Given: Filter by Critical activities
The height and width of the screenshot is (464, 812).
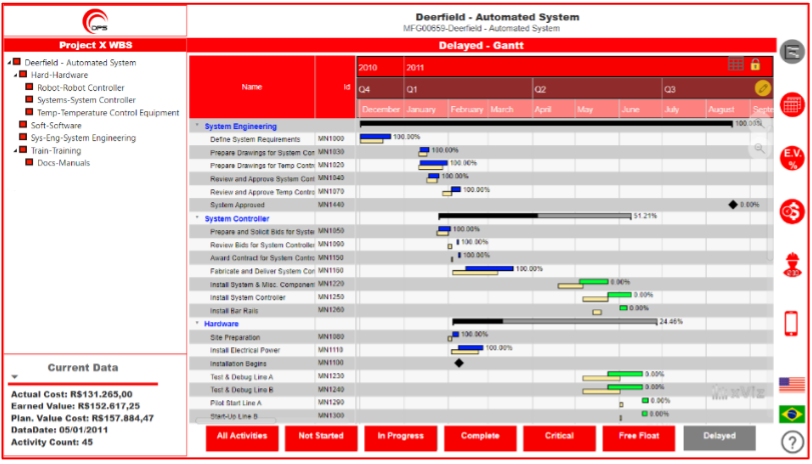Looking at the screenshot, I should (x=559, y=437).
